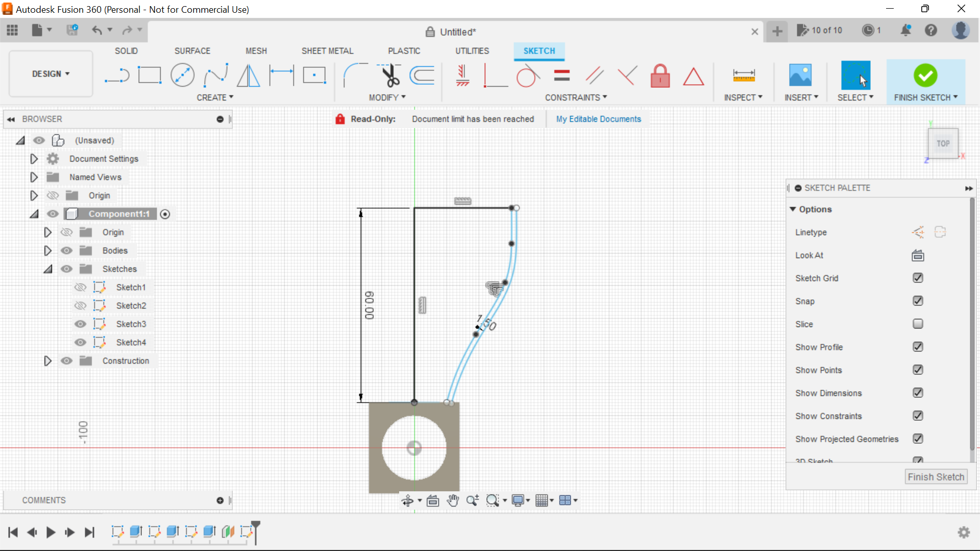Select the Circle sketch tool

tap(182, 75)
